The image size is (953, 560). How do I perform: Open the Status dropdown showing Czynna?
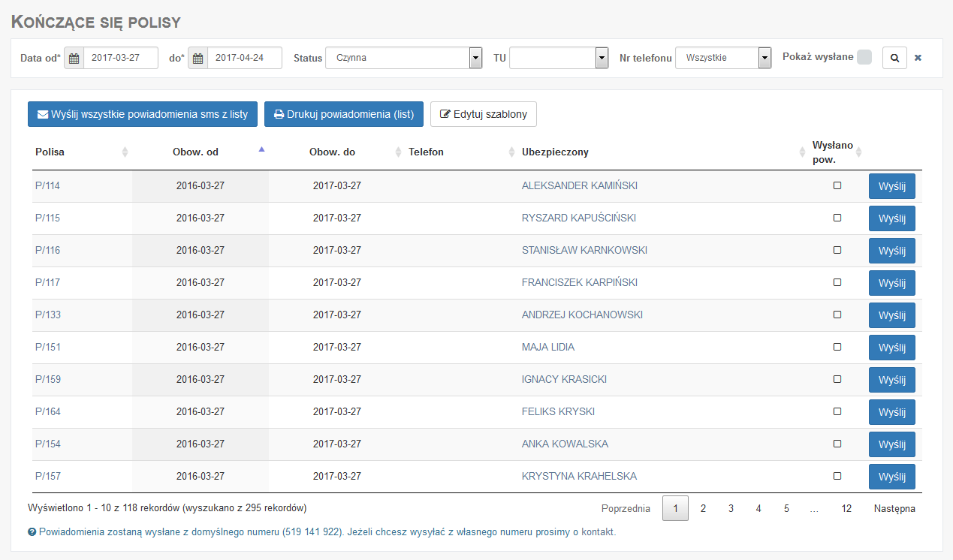pyautogui.click(x=403, y=58)
